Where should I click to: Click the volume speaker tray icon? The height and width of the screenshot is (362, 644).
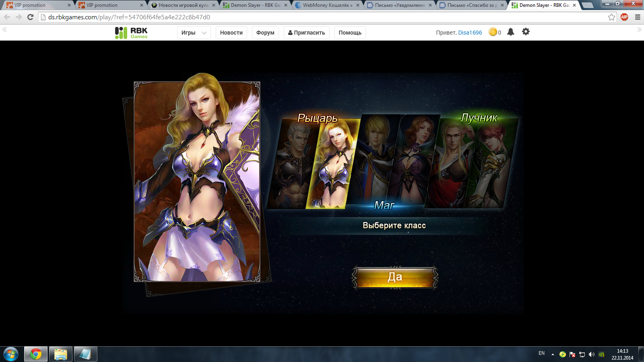point(591,354)
